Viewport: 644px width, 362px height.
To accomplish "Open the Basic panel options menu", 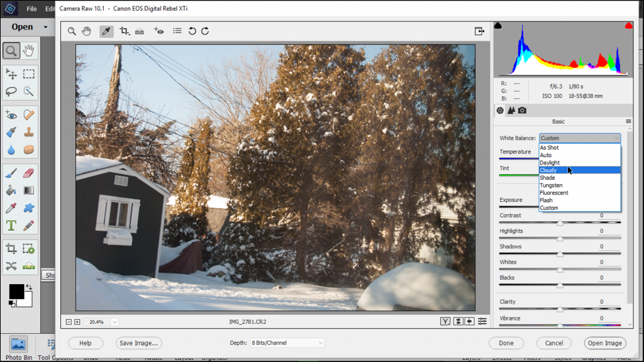I will 628,121.
